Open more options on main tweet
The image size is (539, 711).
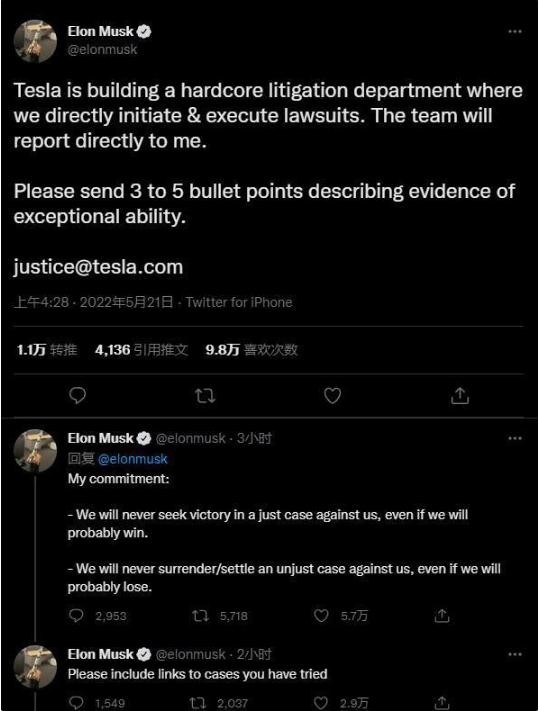(x=515, y=31)
